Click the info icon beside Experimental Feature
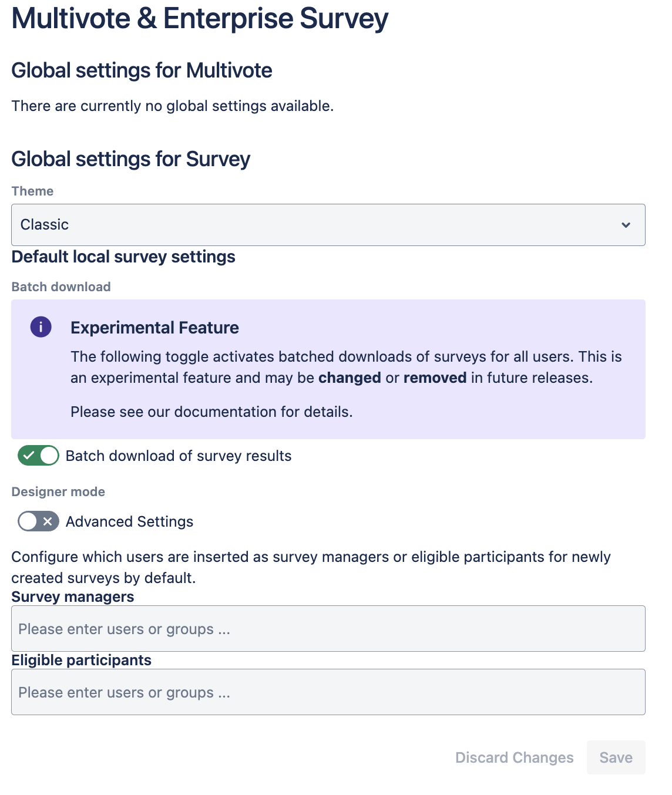 (41, 327)
